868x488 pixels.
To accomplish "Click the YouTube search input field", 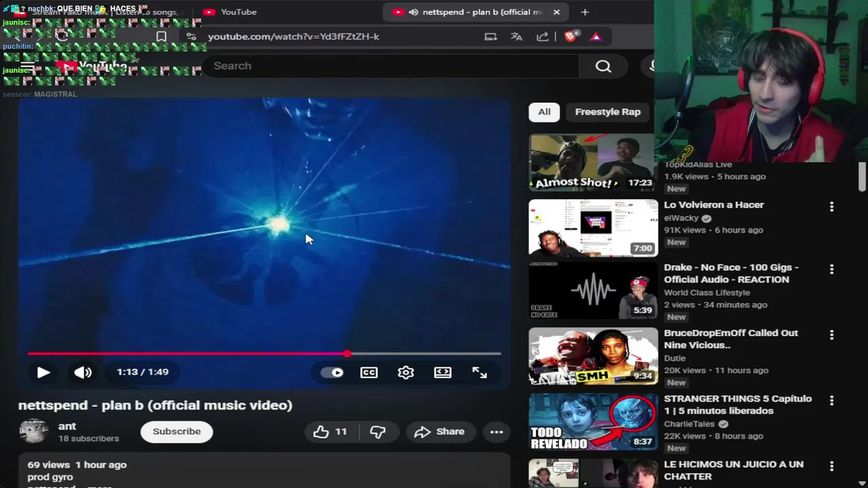I will (391, 66).
